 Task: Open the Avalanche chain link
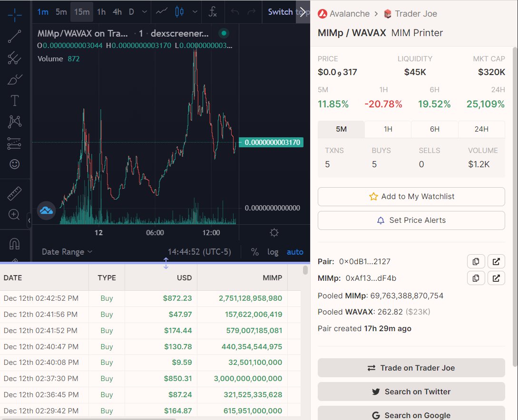pyautogui.click(x=343, y=14)
